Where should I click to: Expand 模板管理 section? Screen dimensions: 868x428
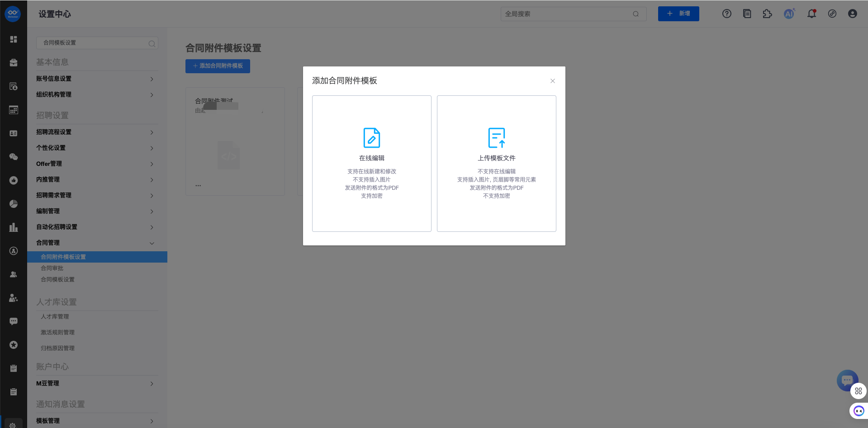click(x=97, y=421)
